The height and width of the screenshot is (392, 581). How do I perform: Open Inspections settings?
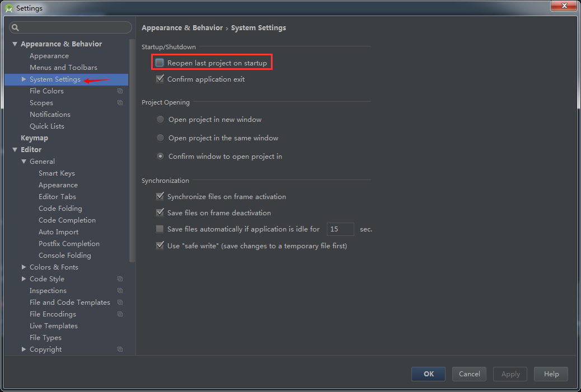point(48,291)
